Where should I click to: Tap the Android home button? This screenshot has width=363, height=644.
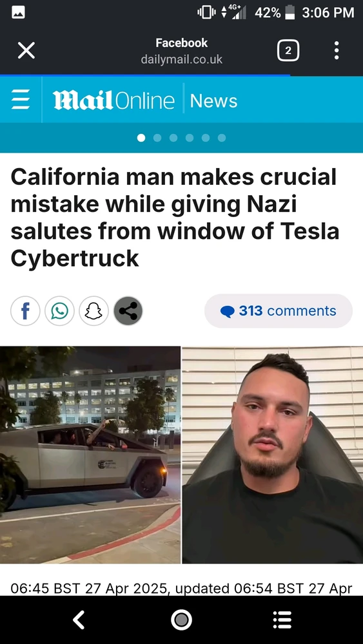181,620
